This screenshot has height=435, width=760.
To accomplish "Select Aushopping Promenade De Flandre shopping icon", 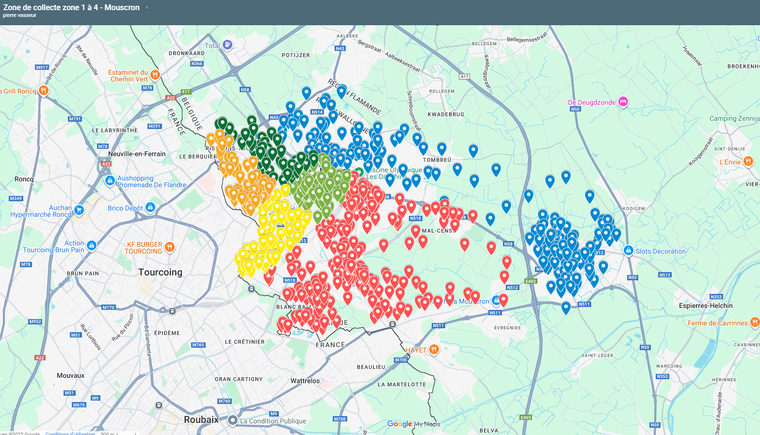I will click(110, 181).
